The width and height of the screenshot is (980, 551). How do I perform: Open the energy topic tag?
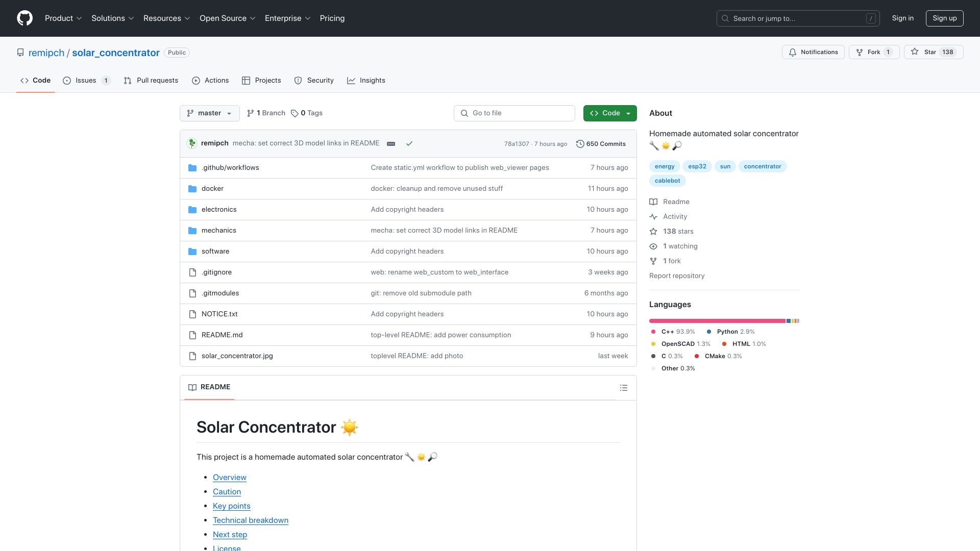pos(665,166)
